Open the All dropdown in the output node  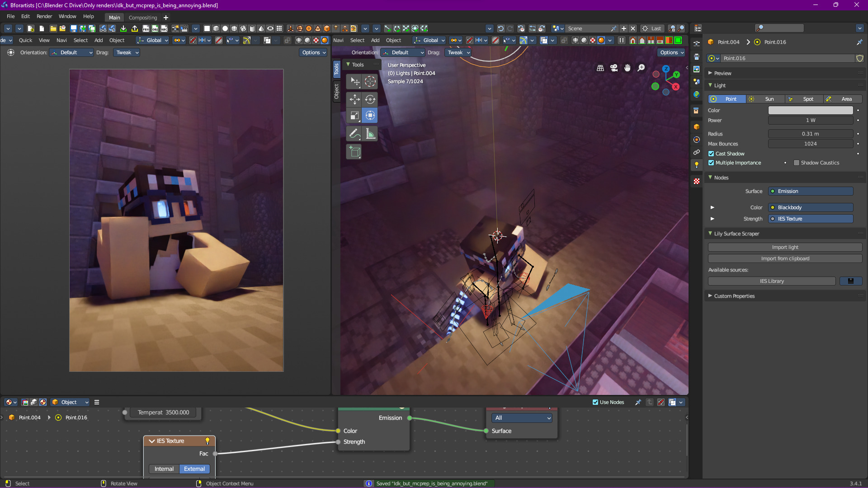click(x=523, y=418)
